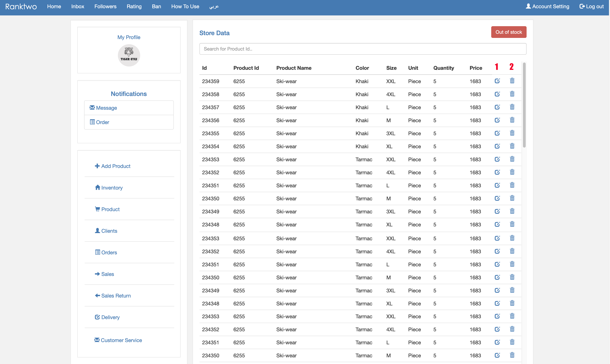This screenshot has height=364, width=610.
Task: Open Orders from sidebar
Action: click(x=106, y=252)
